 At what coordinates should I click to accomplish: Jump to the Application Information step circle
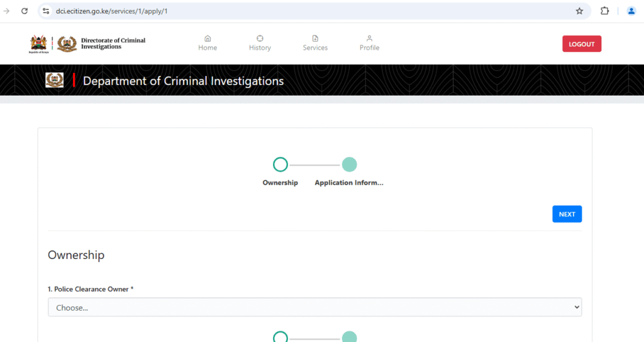coord(349,165)
